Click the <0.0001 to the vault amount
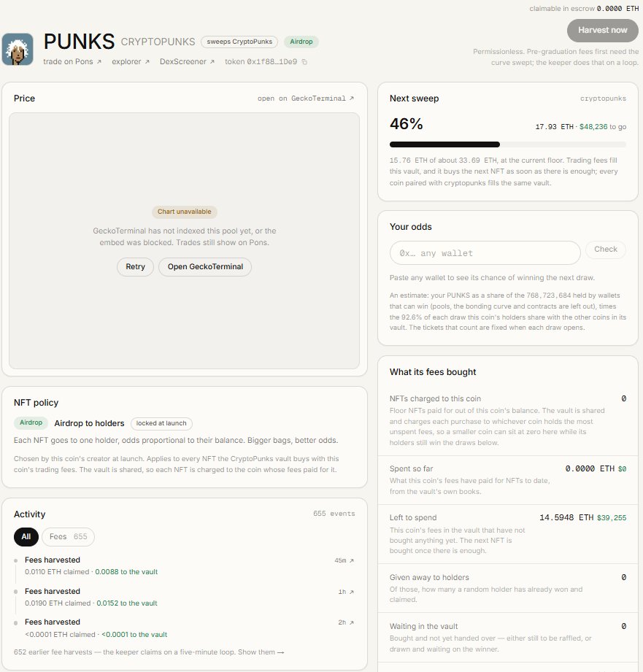The image size is (643, 672). [134, 635]
